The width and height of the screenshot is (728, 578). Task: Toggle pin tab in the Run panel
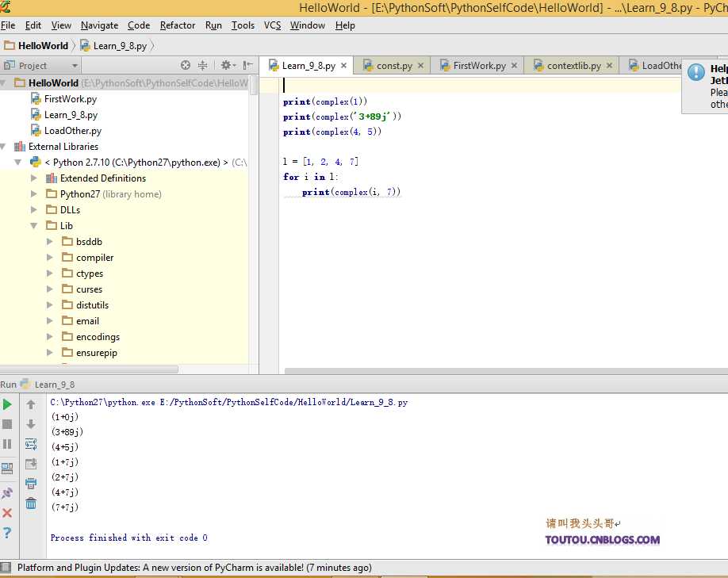pos(7,493)
